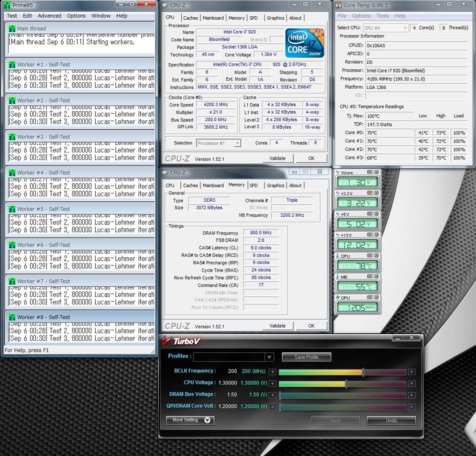This screenshot has height=456, width=476.
Task: Open settings icon on the +5V gadget
Action: tap(370, 214)
